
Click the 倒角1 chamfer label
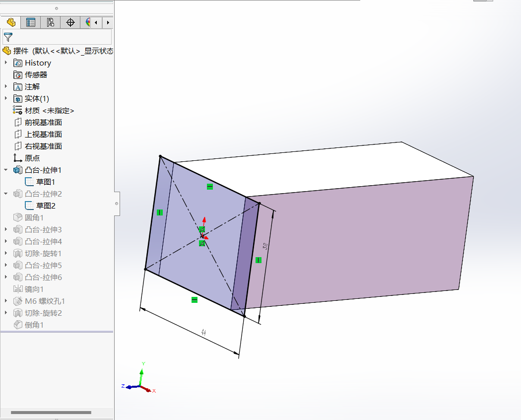[34, 325]
